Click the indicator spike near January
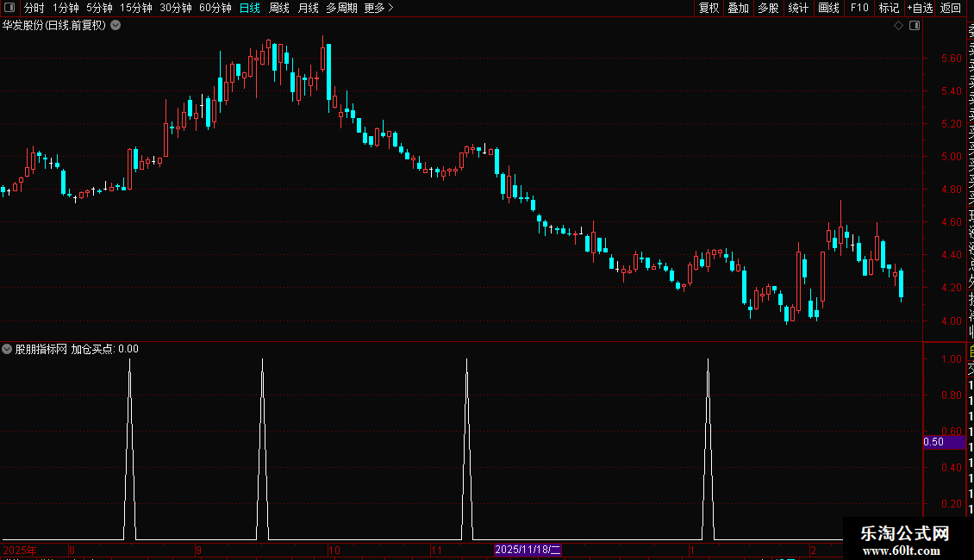 click(x=709, y=449)
